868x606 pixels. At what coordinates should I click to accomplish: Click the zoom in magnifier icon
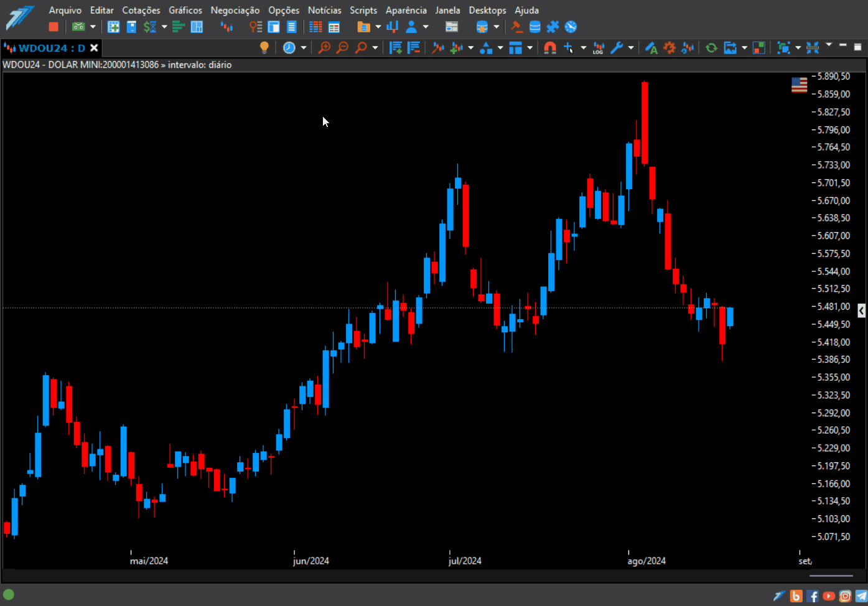324,48
